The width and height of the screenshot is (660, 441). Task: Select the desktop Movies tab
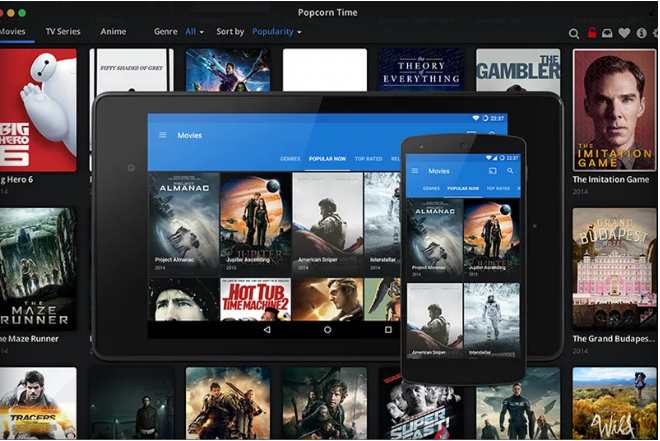pyautogui.click(x=13, y=32)
